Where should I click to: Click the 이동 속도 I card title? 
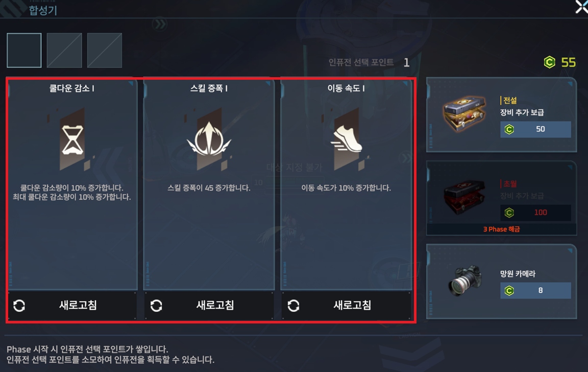(x=346, y=88)
